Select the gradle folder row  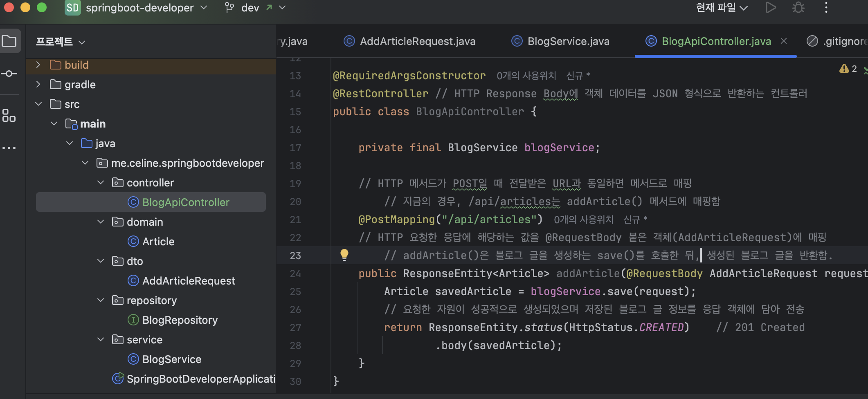(x=151, y=84)
